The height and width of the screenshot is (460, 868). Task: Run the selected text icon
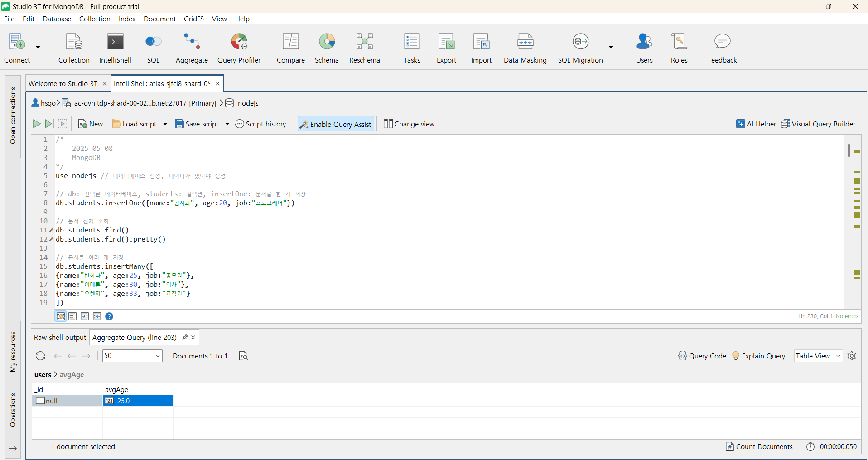click(63, 124)
